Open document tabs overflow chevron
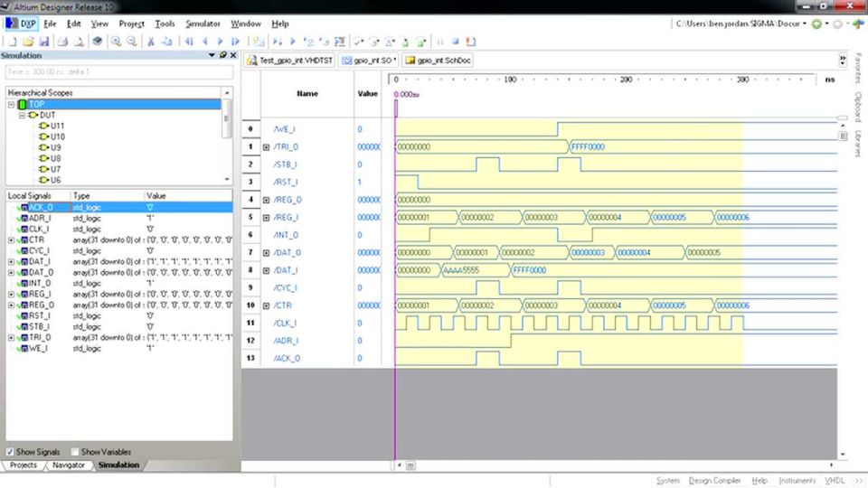868x488 pixels. click(843, 60)
